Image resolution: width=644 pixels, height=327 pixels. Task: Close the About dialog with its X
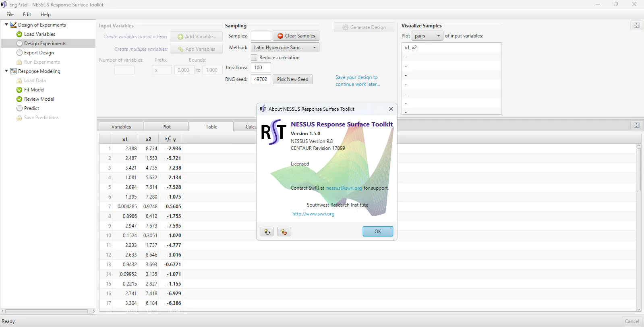[391, 109]
